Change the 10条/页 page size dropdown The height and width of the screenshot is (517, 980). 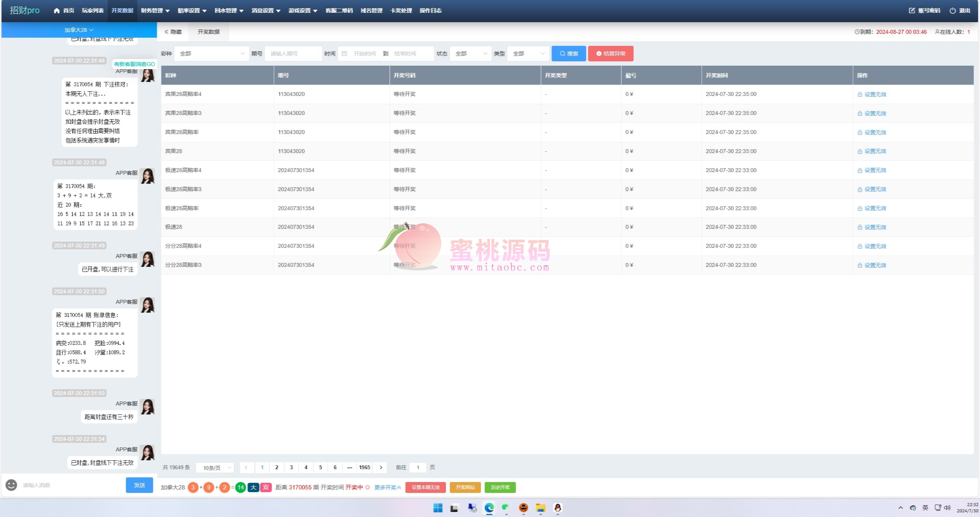[215, 468]
